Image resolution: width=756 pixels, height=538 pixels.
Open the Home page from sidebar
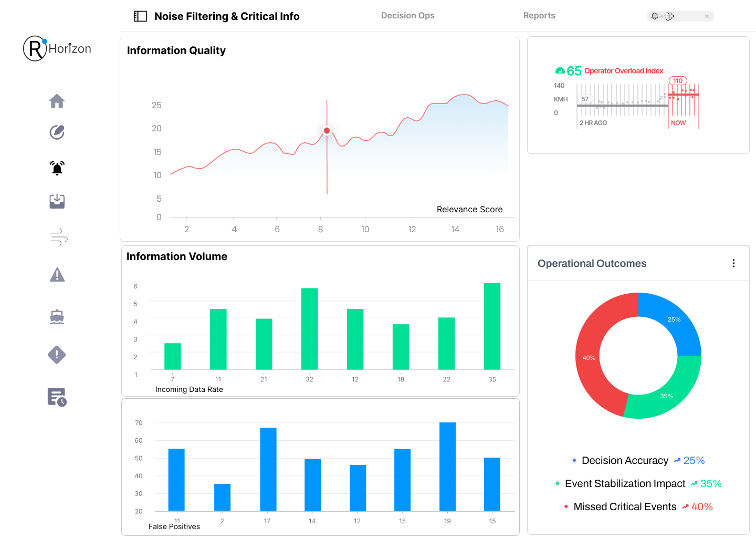click(57, 101)
